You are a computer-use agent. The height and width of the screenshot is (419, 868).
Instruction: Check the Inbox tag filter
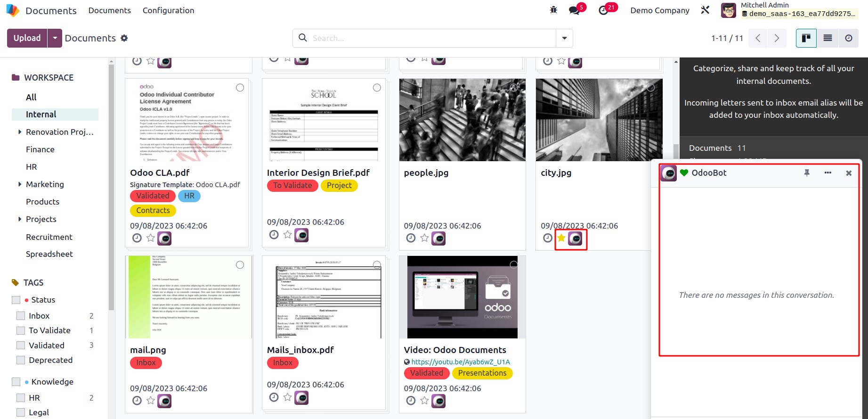point(21,316)
